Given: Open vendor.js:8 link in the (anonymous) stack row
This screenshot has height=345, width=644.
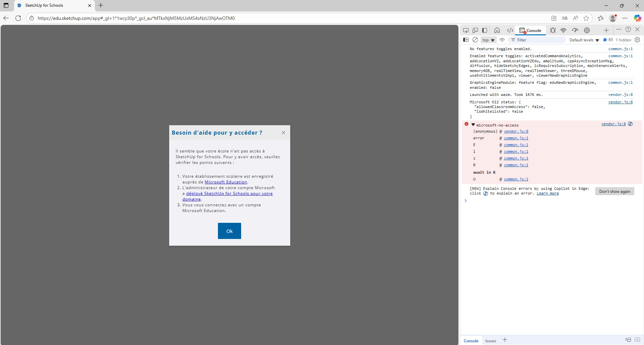Looking at the screenshot, I should (516, 131).
